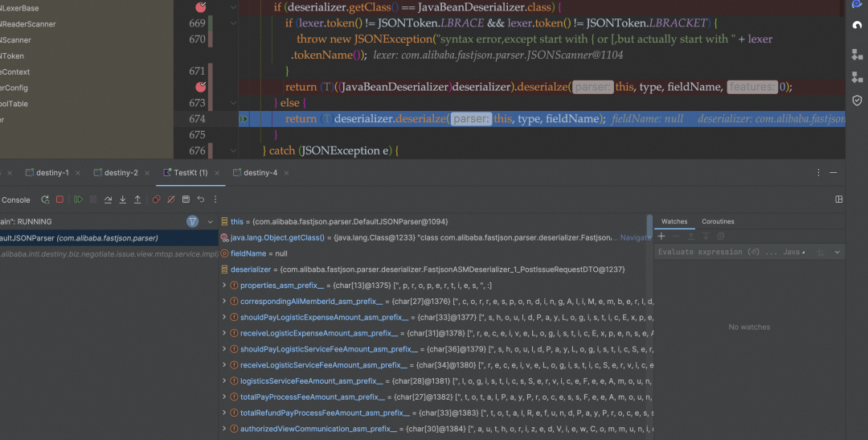Image resolution: width=868 pixels, height=440 pixels.
Task: Select the deserializer variable row
Action: 433,269
